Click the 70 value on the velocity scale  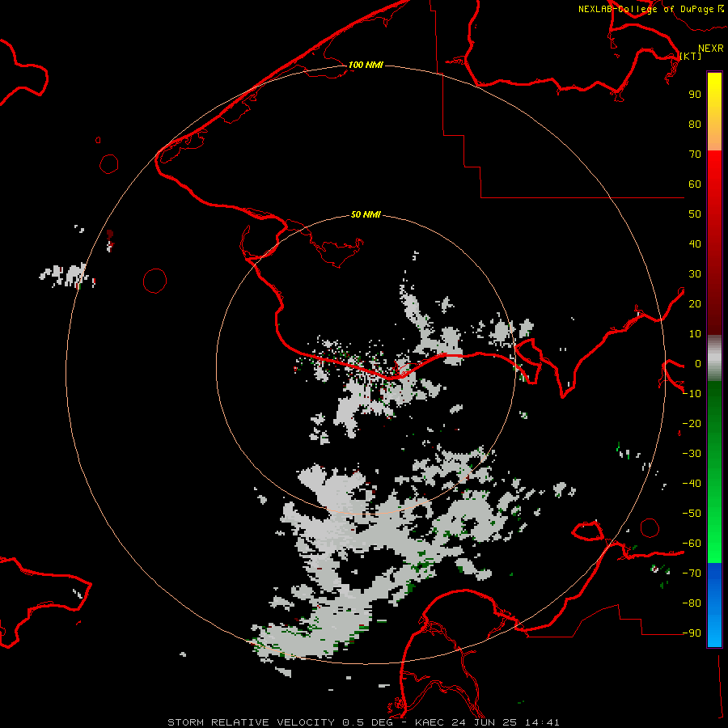pyautogui.click(x=695, y=154)
